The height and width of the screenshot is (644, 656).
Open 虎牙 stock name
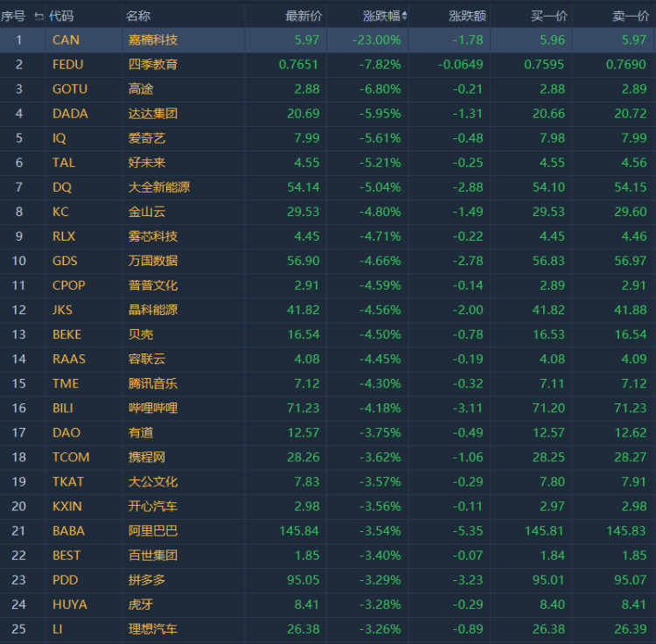[x=141, y=605]
